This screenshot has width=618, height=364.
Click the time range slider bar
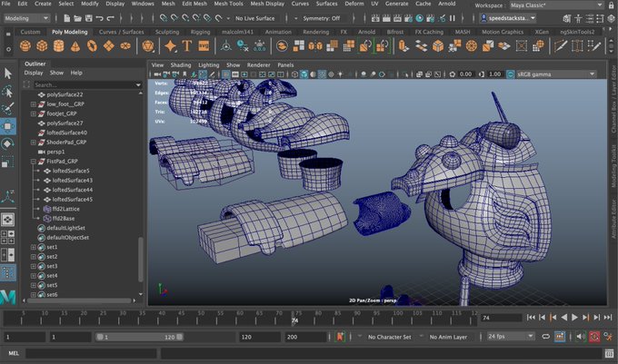pyautogui.click(x=140, y=337)
